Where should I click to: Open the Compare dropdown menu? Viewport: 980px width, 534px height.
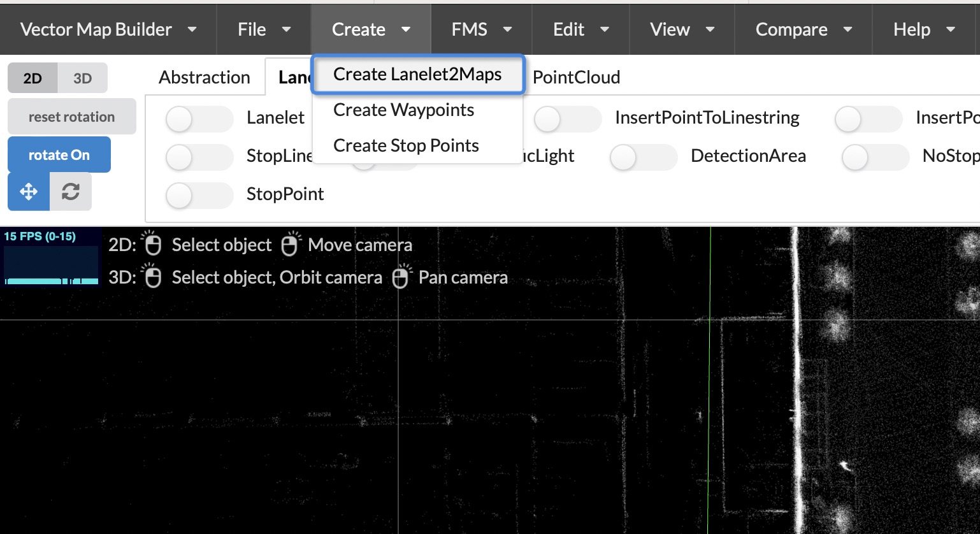tap(803, 29)
